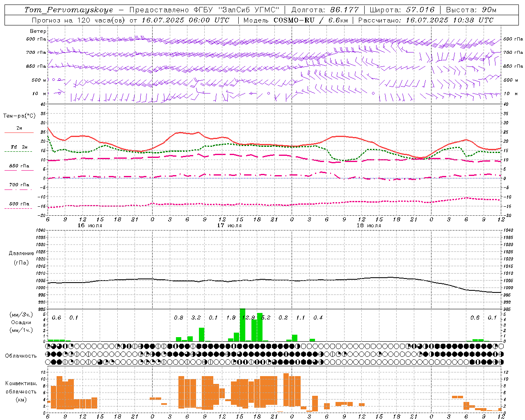This screenshot has height=420, width=525.
Task: Click the longitude value Долгота: 86.177
Action: [325, 10]
